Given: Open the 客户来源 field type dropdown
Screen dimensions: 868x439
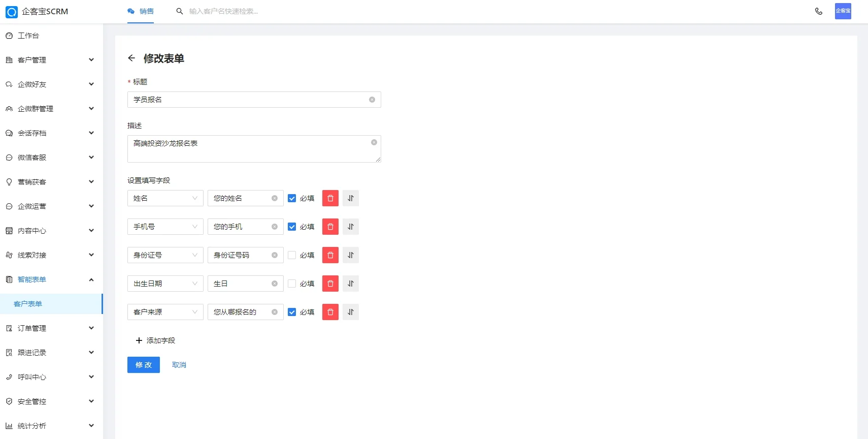Looking at the screenshot, I should pyautogui.click(x=165, y=312).
